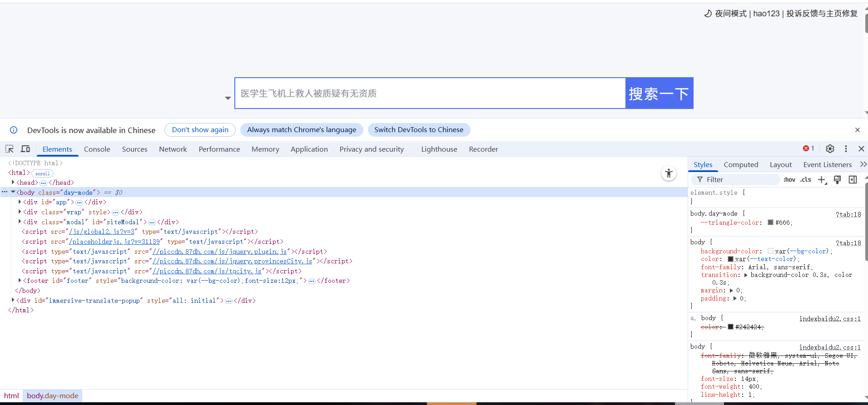The image size is (868, 405).
Task: Open the tqcity.js source link
Action: point(207,271)
